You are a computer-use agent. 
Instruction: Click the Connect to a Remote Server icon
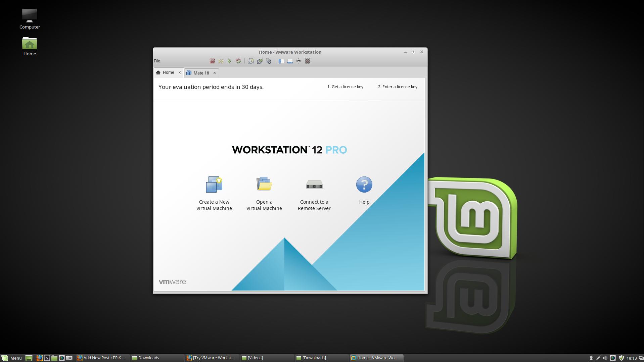pyautogui.click(x=314, y=185)
